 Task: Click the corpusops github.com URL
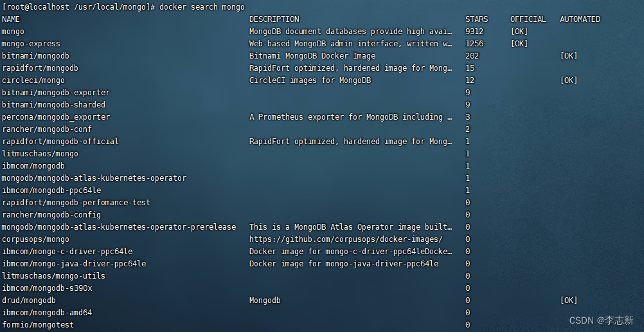[x=346, y=239]
